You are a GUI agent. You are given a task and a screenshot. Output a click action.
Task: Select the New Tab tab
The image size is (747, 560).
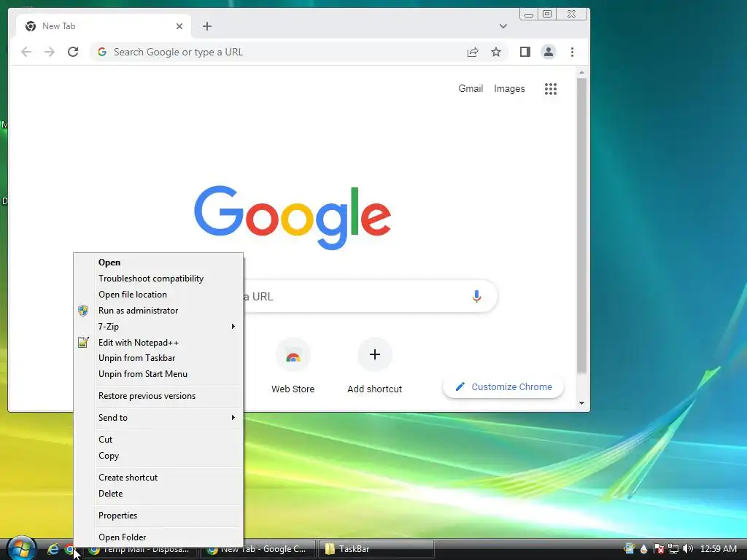104,26
